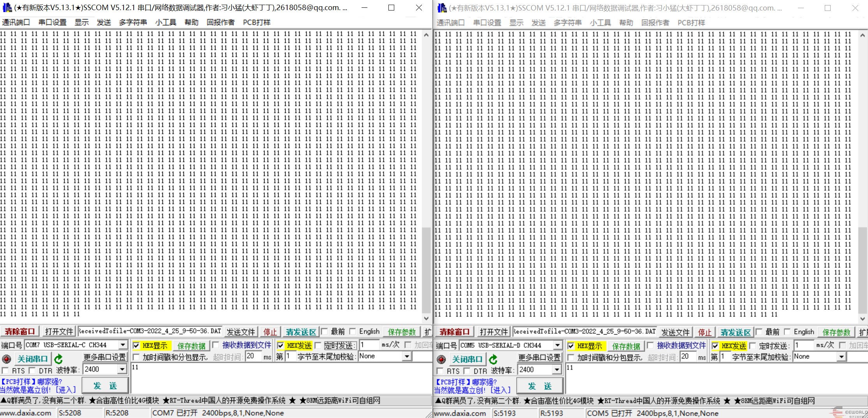This screenshot has height=418, width=868.
Task: Open the 波特率 2400 dropdown in COM7 window
Action: 122,369
